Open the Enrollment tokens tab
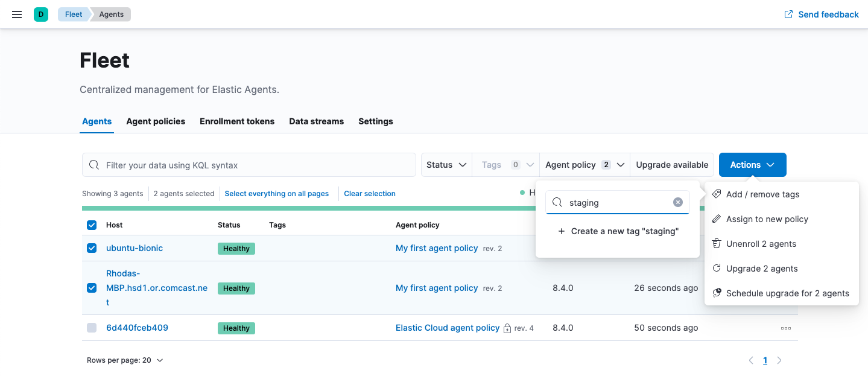The height and width of the screenshot is (376, 868). pyautogui.click(x=237, y=121)
